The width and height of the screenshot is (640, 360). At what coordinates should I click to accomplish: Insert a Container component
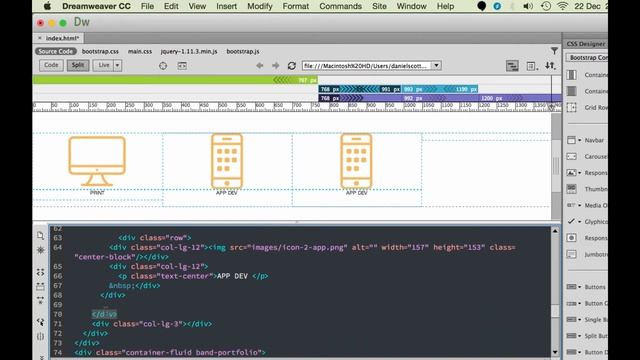coord(587,75)
